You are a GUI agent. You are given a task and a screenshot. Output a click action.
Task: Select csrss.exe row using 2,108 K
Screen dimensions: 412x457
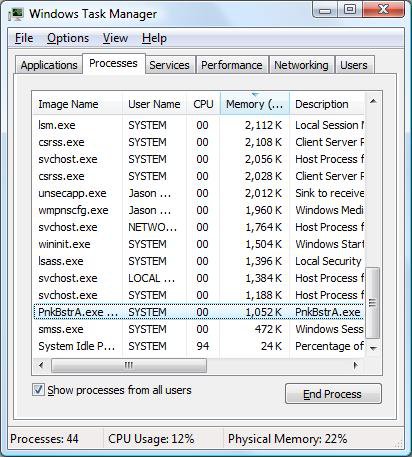pyautogui.click(x=198, y=142)
